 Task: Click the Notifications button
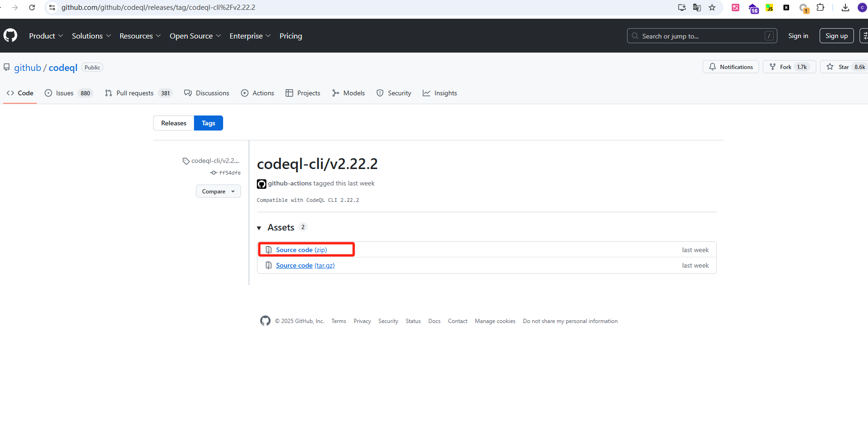click(x=731, y=67)
